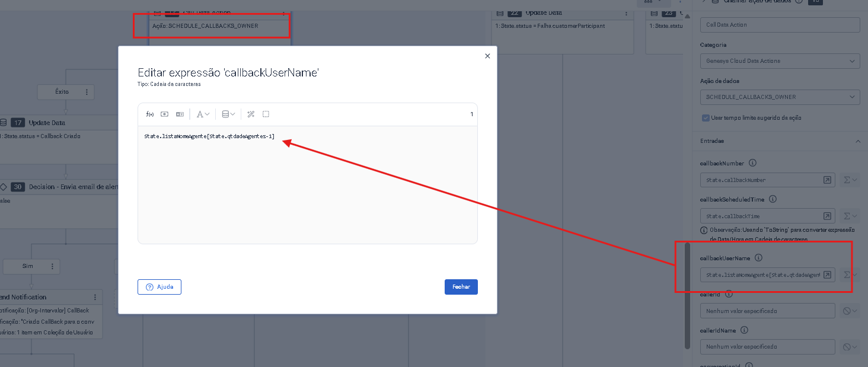Click the Fechar button

(461, 287)
